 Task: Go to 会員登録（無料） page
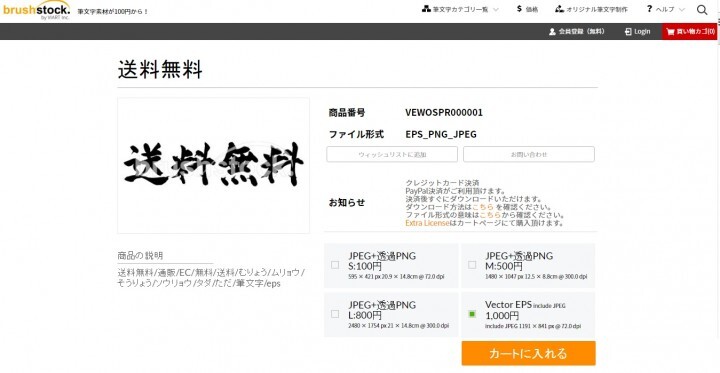tap(581, 32)
